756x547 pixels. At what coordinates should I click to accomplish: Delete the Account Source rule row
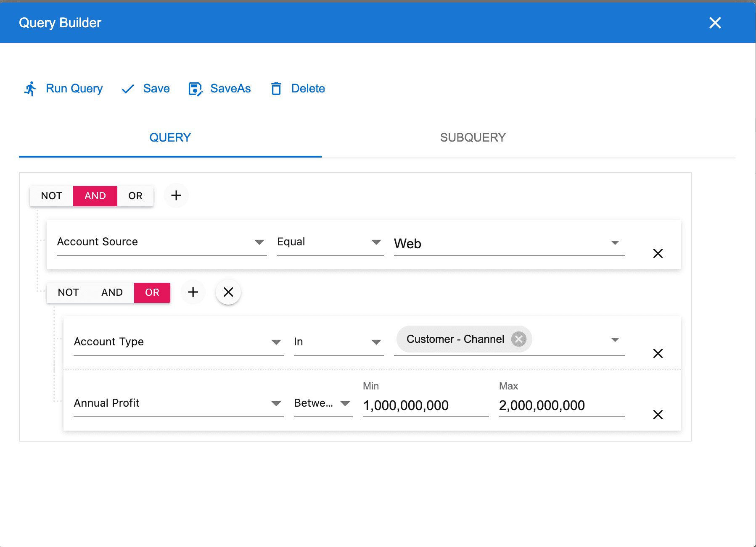tap(658, 253)
